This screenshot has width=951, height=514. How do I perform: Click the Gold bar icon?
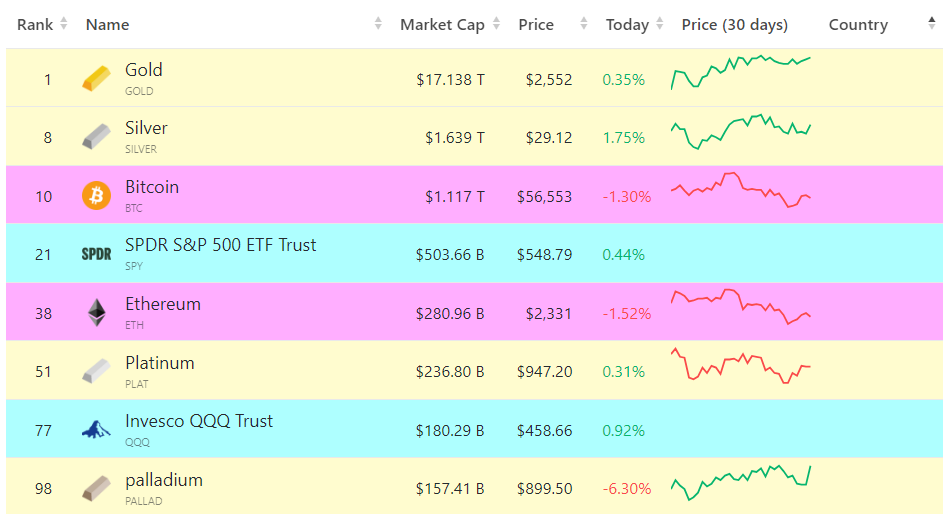pos(96,79)
